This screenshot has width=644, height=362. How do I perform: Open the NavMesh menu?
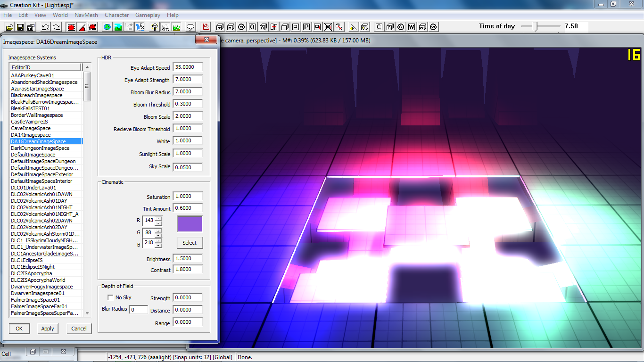[86, 15]
